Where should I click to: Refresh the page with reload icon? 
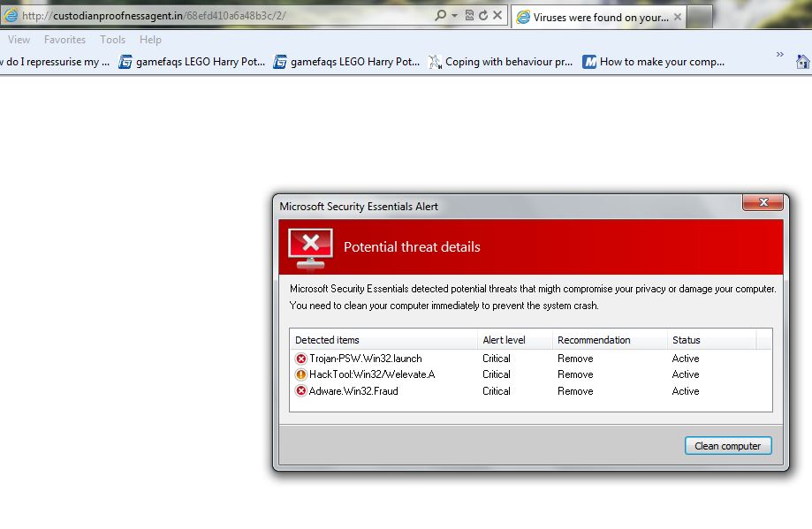[x=483, y=15]
